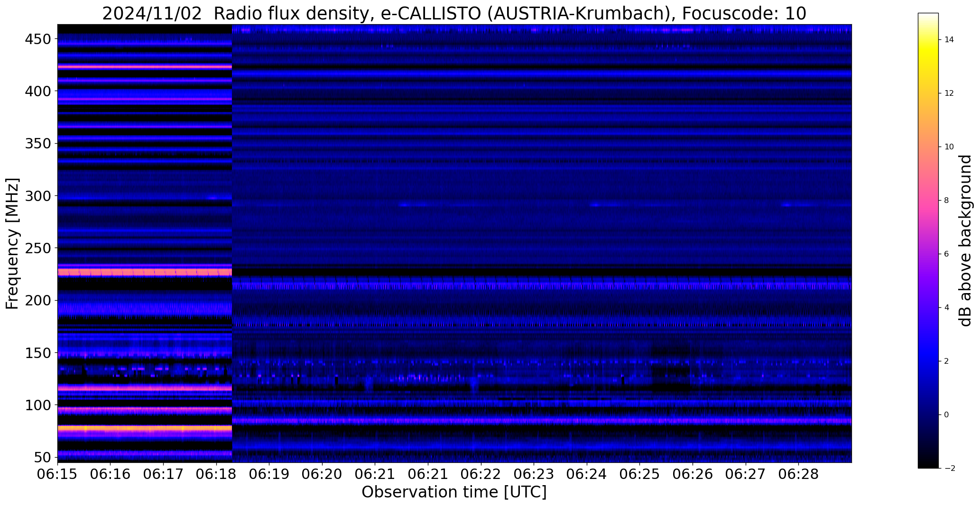The height and width of the screenshot is (506, 980).
Task: Click the time tick label 06:19
Action: pos(269,474)
